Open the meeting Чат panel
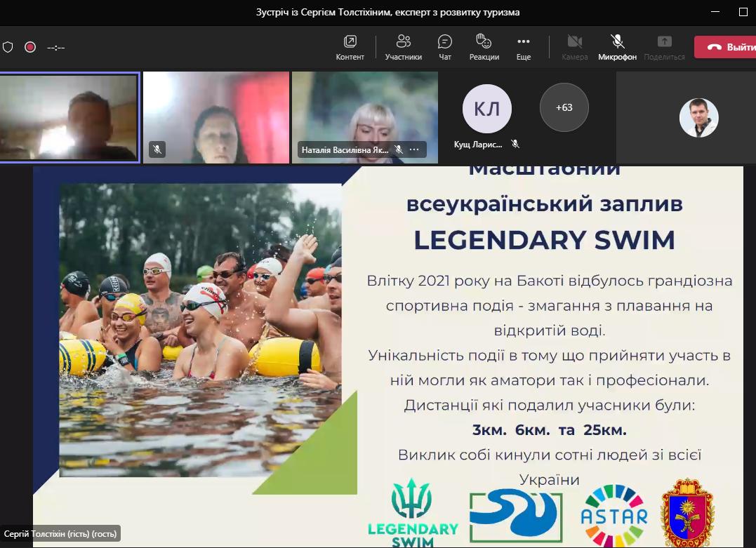Image resolution: width=756 pixels, height=548 pixels. (x=445, y=47)
